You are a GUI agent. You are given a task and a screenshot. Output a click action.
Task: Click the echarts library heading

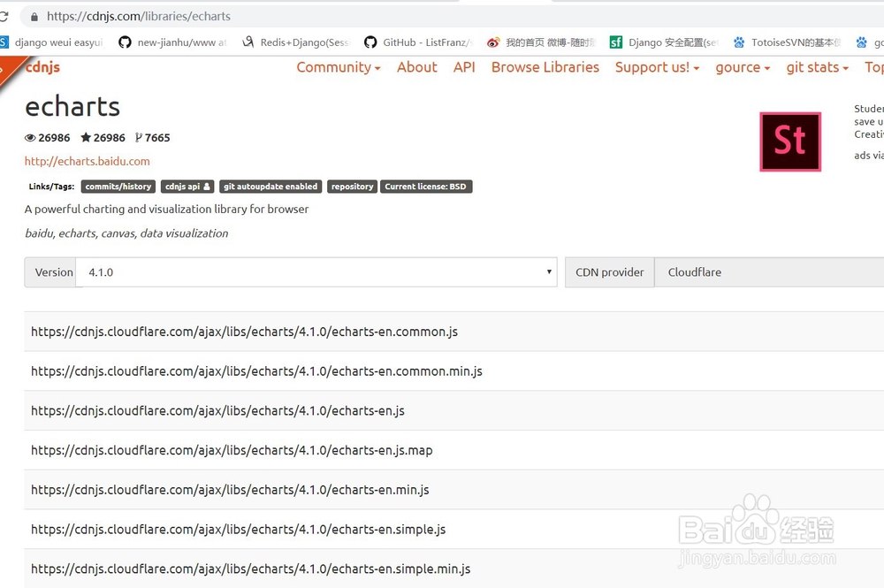click(72, 107)
